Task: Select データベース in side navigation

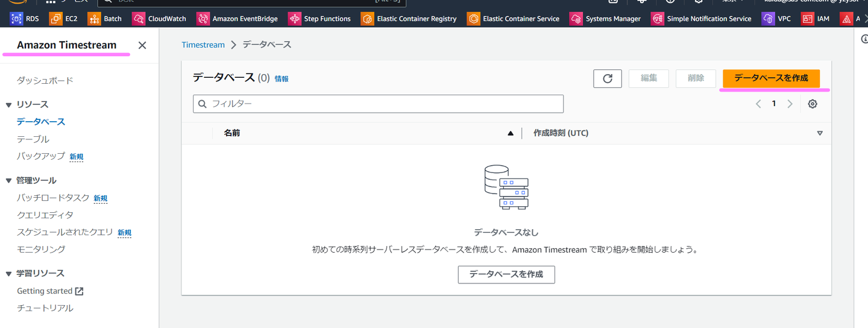Action: click(x=41, y=121)
